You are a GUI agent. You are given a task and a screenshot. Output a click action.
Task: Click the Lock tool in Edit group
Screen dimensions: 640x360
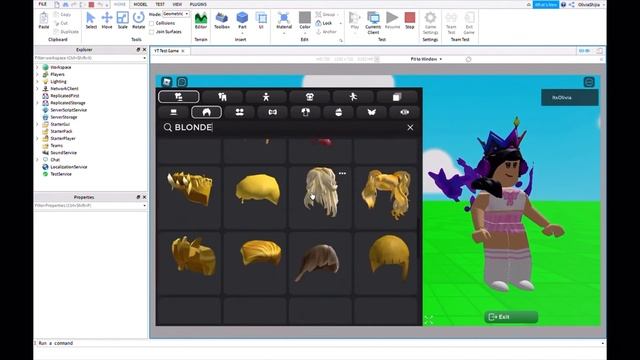324,23
